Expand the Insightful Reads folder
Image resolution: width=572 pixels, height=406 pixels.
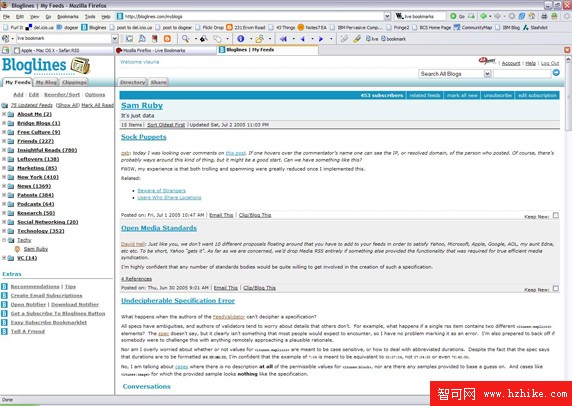tap(4, 150)
